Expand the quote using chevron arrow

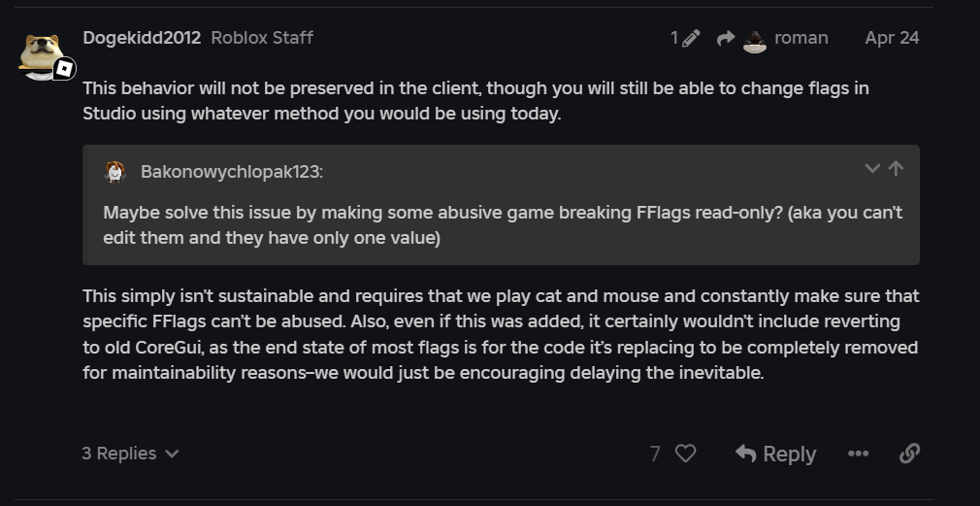[x=871, y=168]
